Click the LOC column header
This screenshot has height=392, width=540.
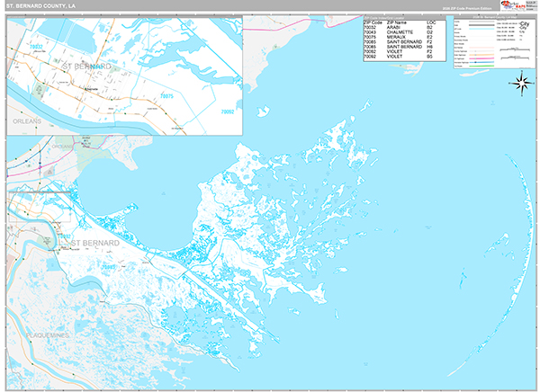431,22
